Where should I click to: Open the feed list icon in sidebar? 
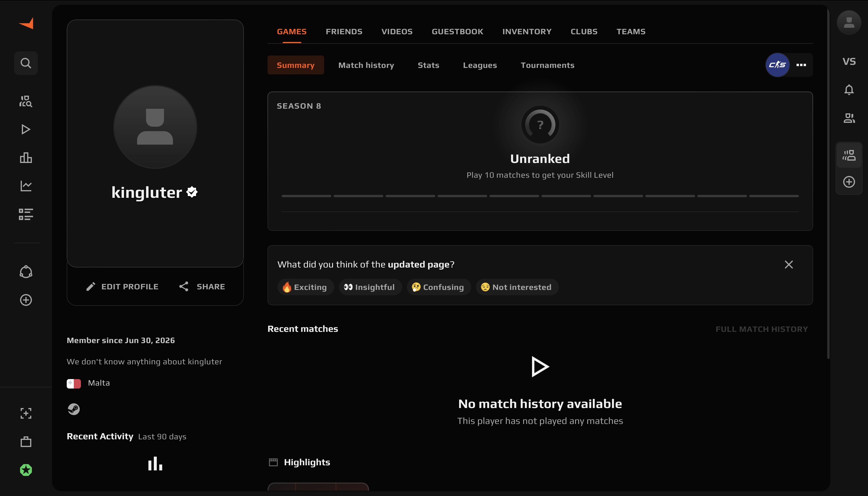click(x=26, y=214)
